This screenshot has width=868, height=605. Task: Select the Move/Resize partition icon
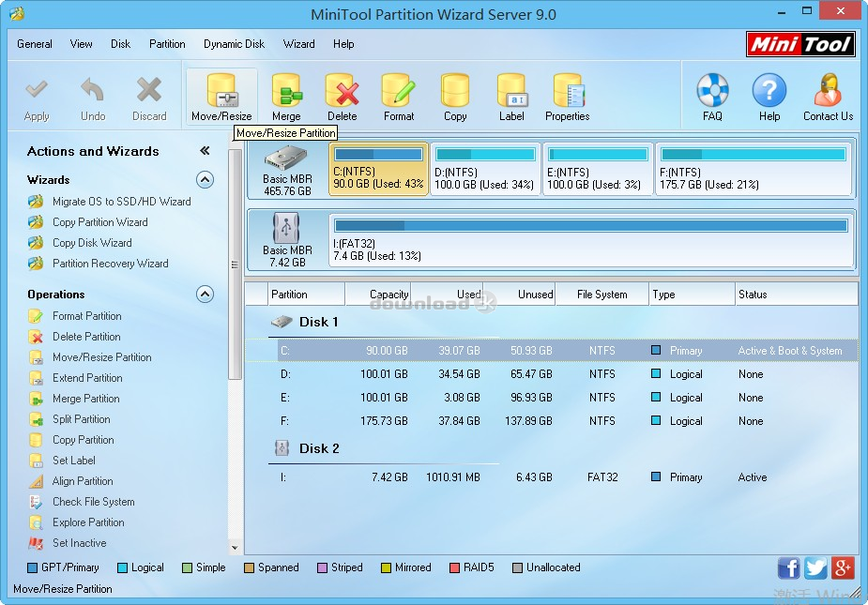[221, 94]
